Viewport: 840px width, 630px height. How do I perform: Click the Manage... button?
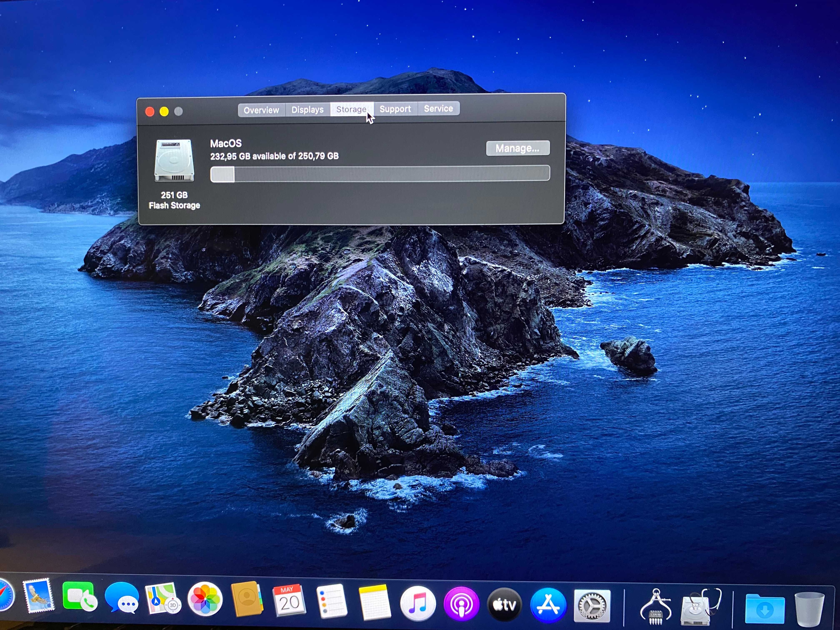tap(517, 148)
